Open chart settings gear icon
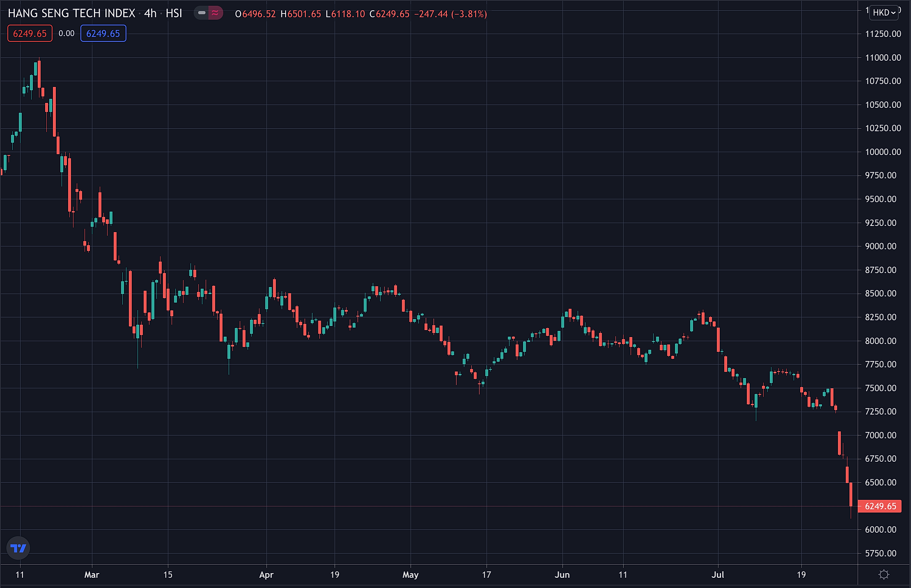 point(884,574)
